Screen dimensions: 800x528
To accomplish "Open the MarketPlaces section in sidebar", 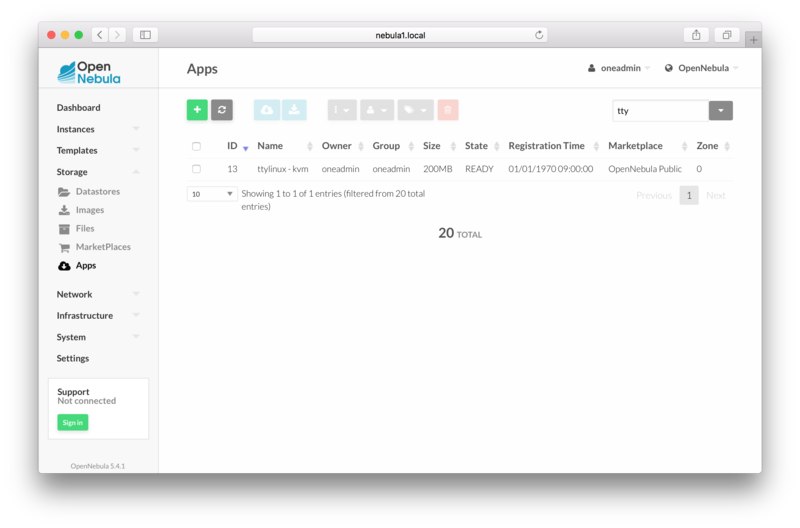I will pos(102,247).
